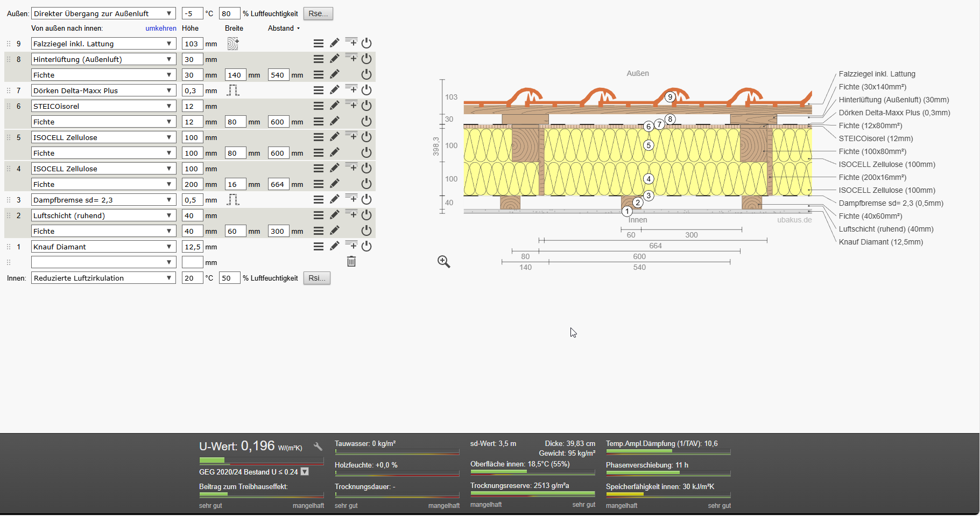Screen dimensions: 980x516
Task: Open the Abstand column header menu
Action: [x=284, y=29]
